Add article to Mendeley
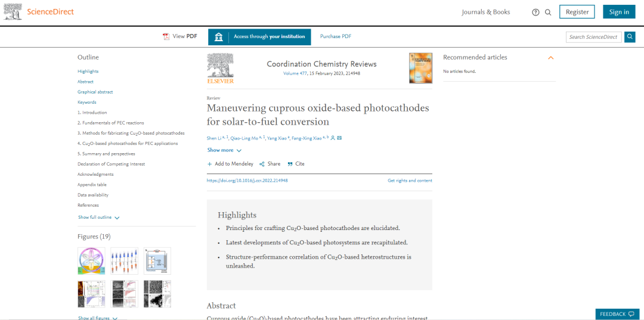 230,164
